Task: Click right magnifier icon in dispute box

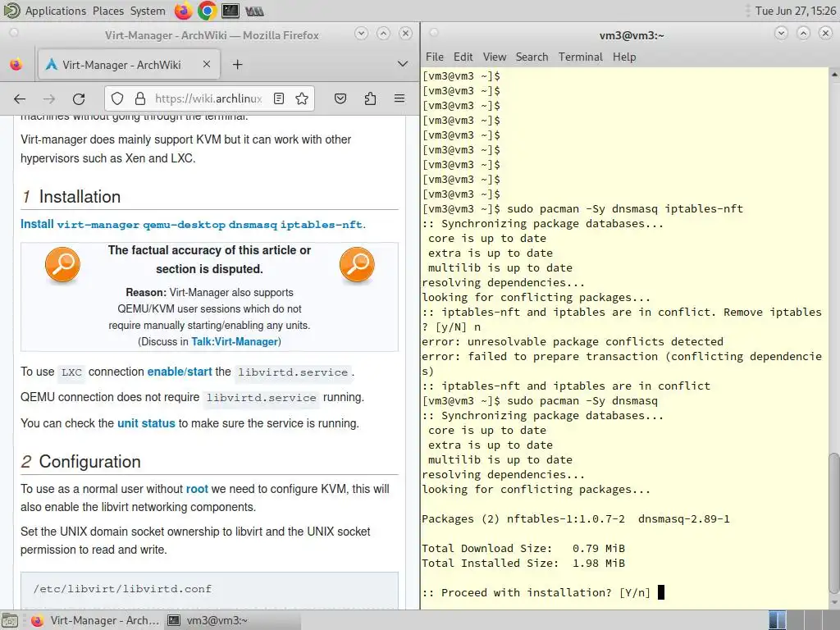Action: [x=357, y=265]
